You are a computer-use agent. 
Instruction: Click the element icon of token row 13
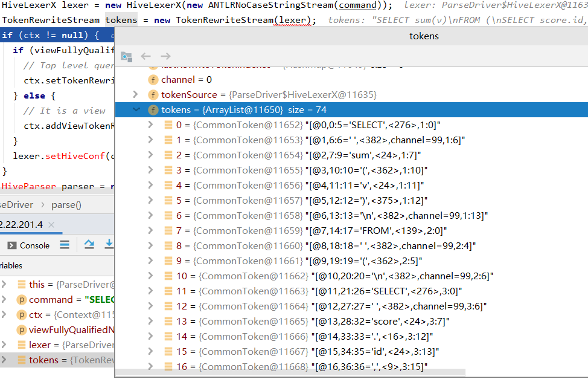168,321
